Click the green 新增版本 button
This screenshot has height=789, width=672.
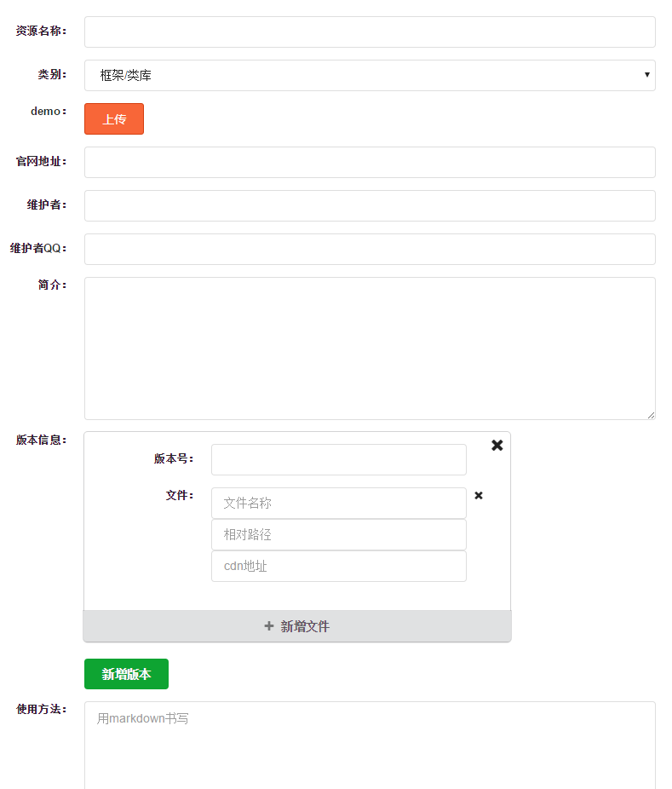(x=126, y=674)
